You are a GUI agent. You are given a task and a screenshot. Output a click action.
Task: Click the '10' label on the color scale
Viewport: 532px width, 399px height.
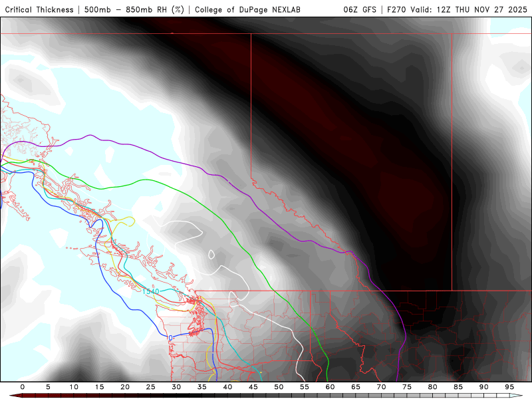74,387
